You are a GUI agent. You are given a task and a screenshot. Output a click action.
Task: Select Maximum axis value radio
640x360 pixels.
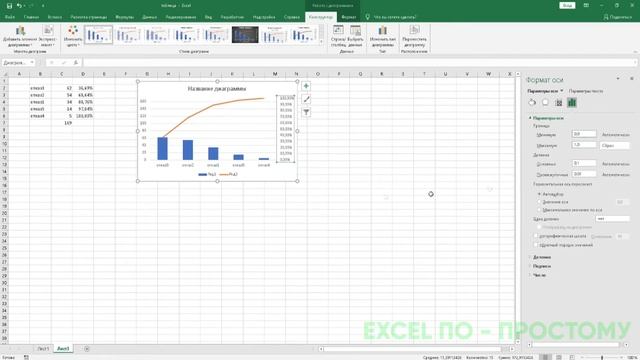[540, 210]
